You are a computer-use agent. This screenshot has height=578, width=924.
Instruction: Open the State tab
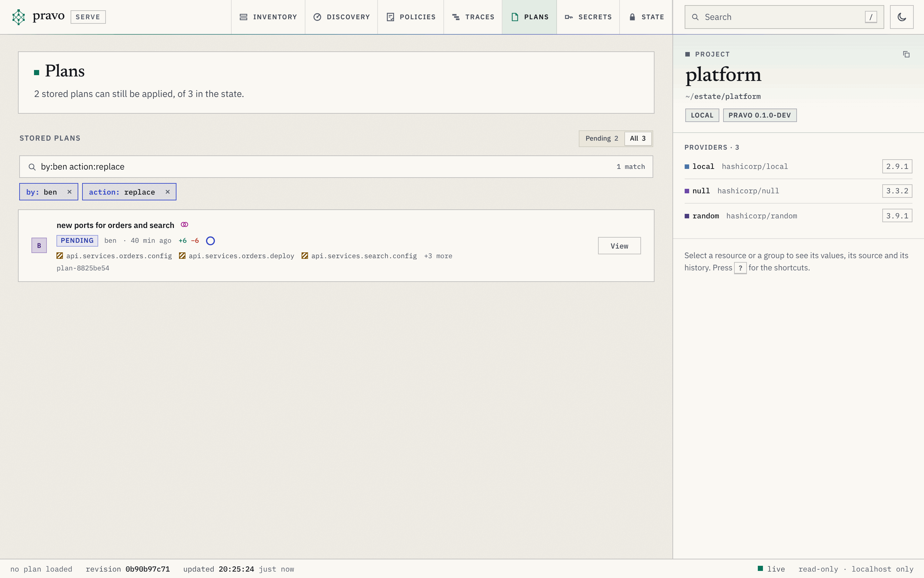[x=646, y=17]
